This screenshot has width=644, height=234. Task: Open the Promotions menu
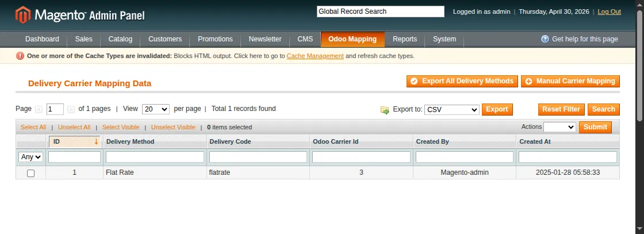[x=215, y=39]
